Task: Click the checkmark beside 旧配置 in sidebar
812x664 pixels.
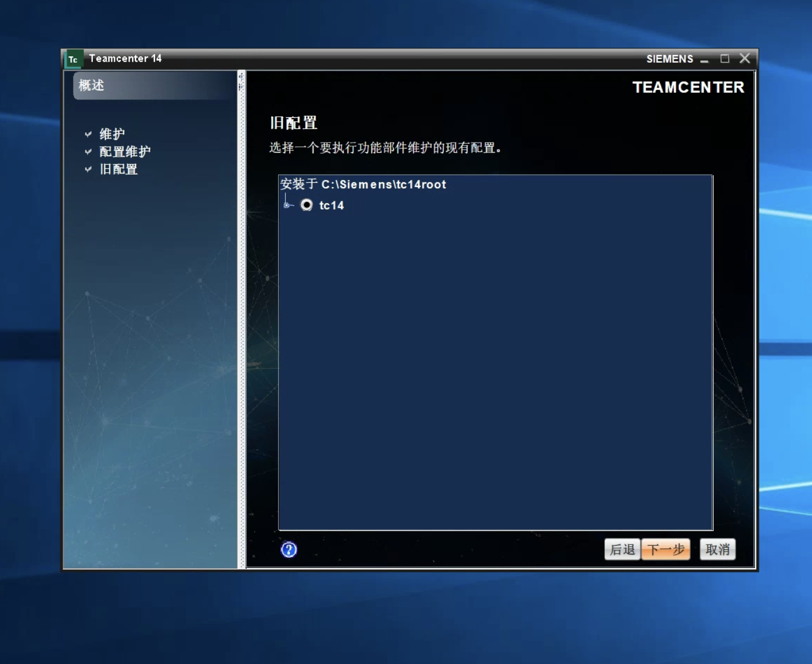Action: click(x=88, y=169)
